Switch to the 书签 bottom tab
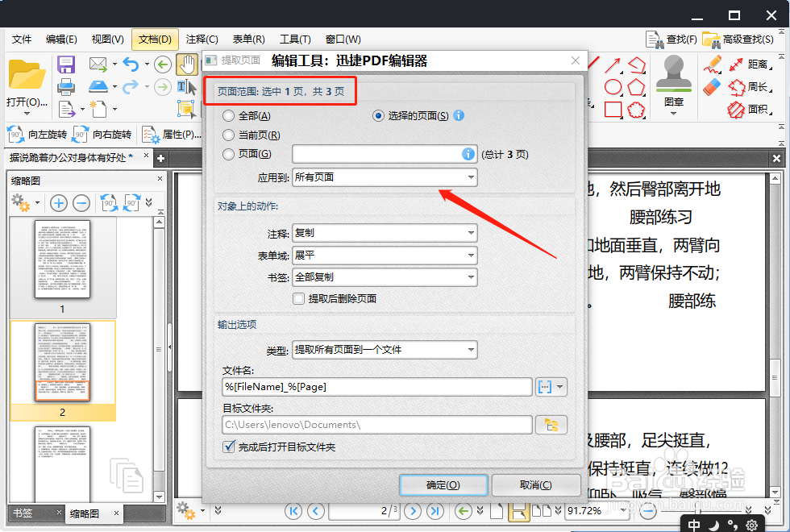The image size is (790, 532). pos(23,513)
